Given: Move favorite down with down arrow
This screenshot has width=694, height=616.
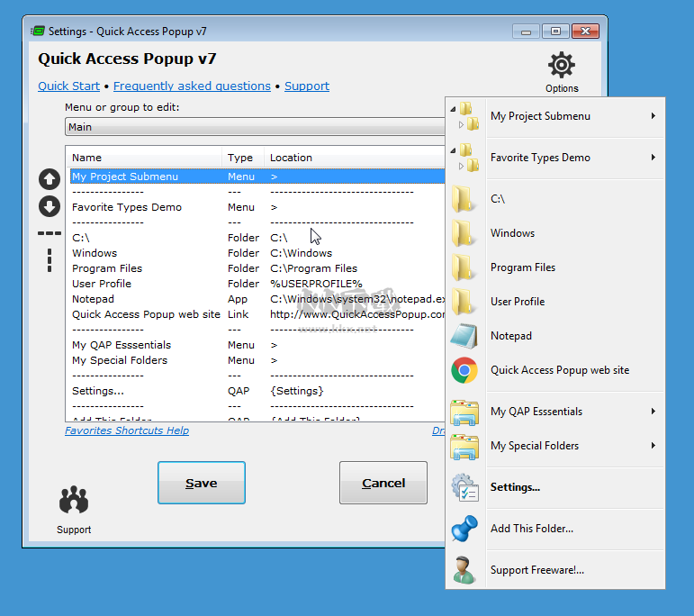Looking at the screenshot, I should (50, 207).
